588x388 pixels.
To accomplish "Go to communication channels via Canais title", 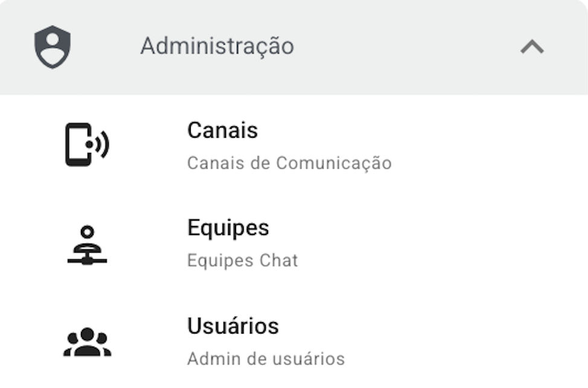I will pos(222,131).
